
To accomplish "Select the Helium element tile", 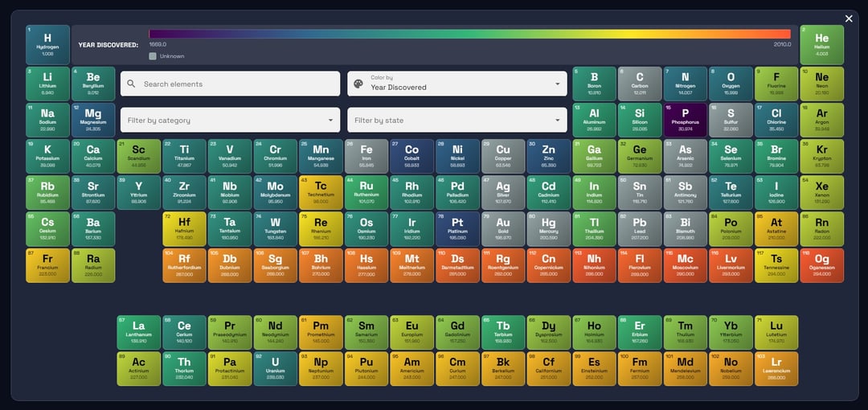I will tap(821, 45).
